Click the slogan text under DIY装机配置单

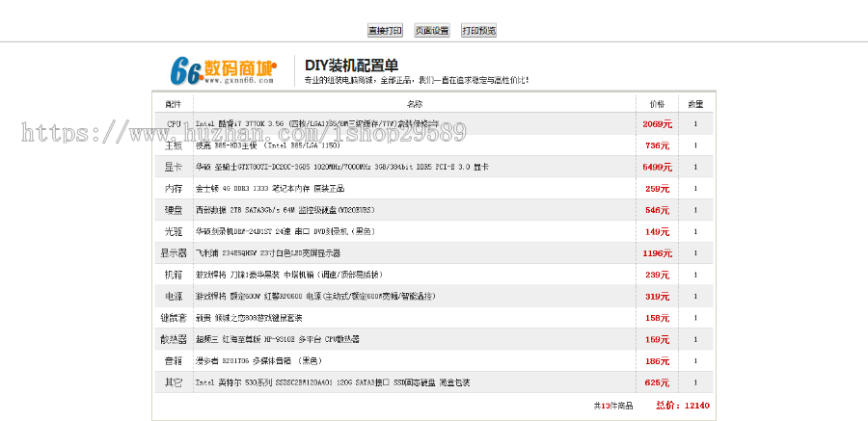tap(417, 80)
